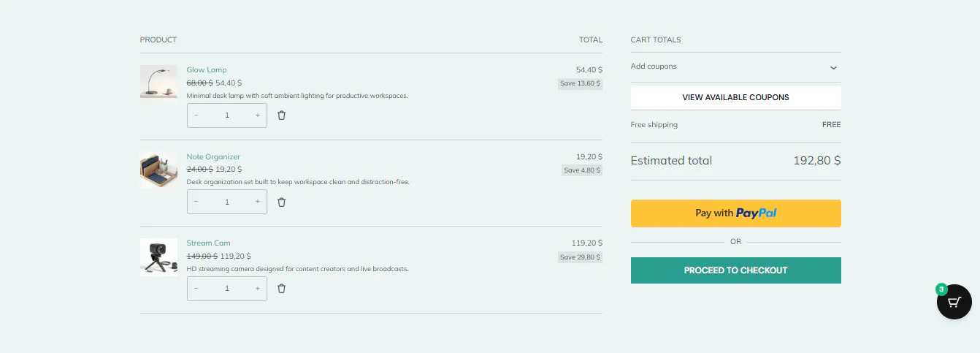
Task: Click Note Organizer quantity field
Action: 227,202
